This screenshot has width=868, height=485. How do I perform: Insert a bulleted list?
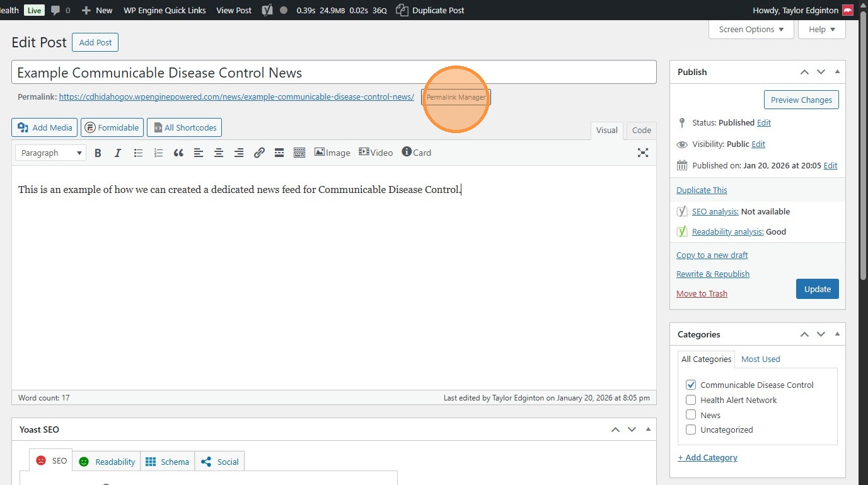139,153
